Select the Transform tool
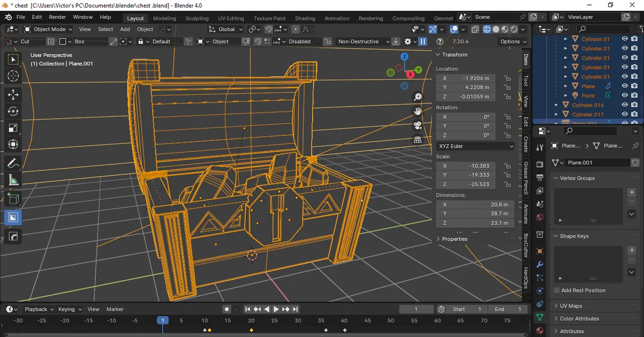This screenshot has width=644, height=337. [13, 145]
